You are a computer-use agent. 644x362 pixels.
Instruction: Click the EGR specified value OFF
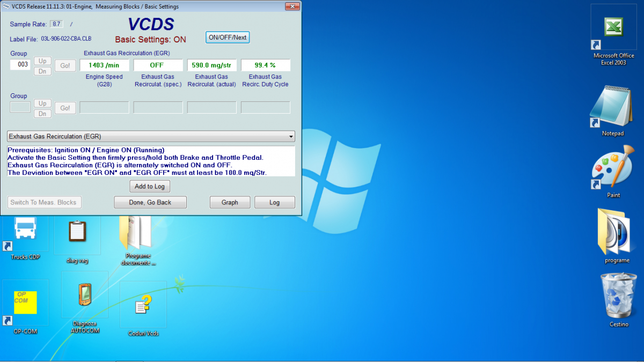click(x=158, y=65)
